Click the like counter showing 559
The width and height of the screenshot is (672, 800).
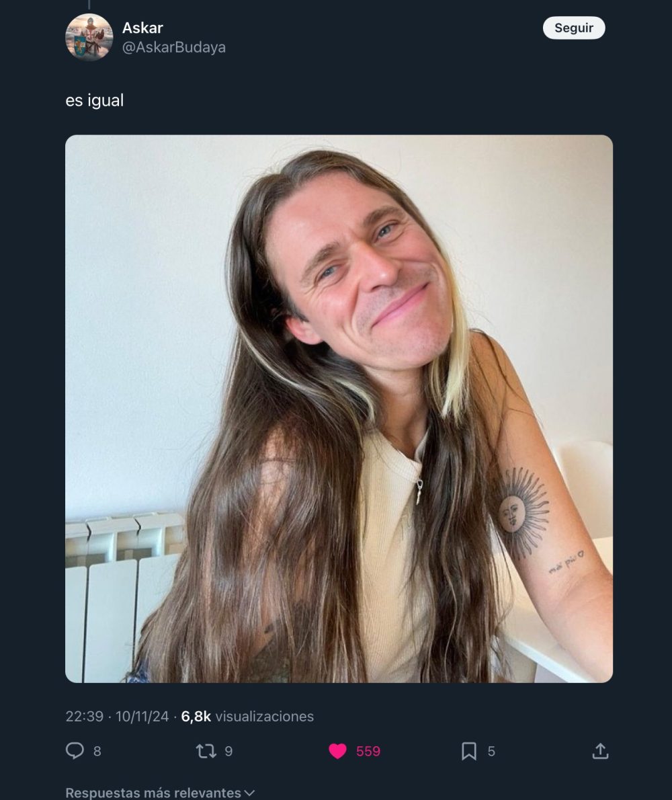point(368,752)
